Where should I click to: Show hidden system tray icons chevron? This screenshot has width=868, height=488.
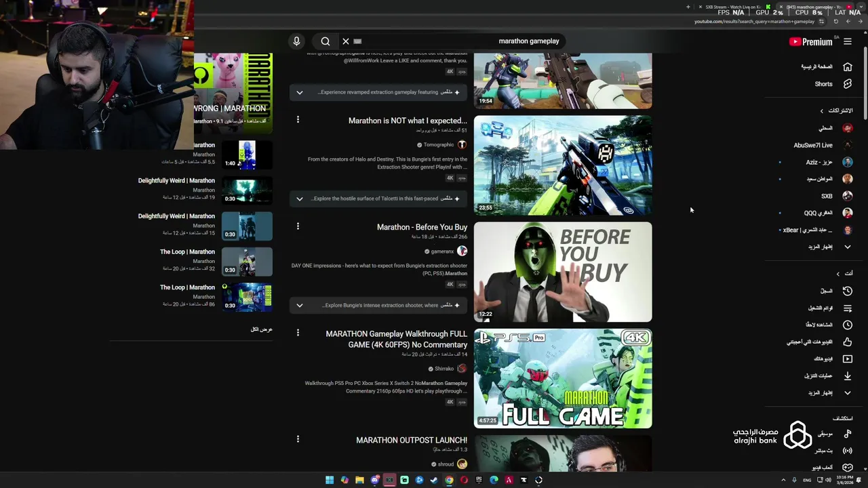coord(783,480)
